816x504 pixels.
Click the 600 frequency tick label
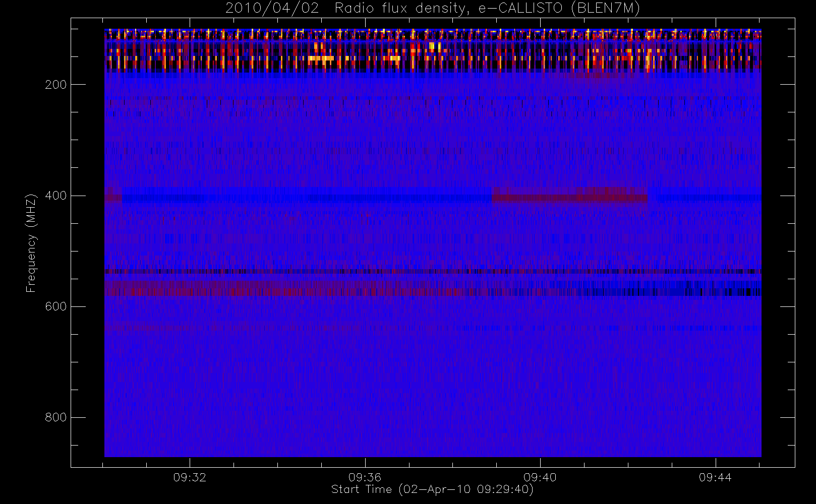[x=55, y=306]
